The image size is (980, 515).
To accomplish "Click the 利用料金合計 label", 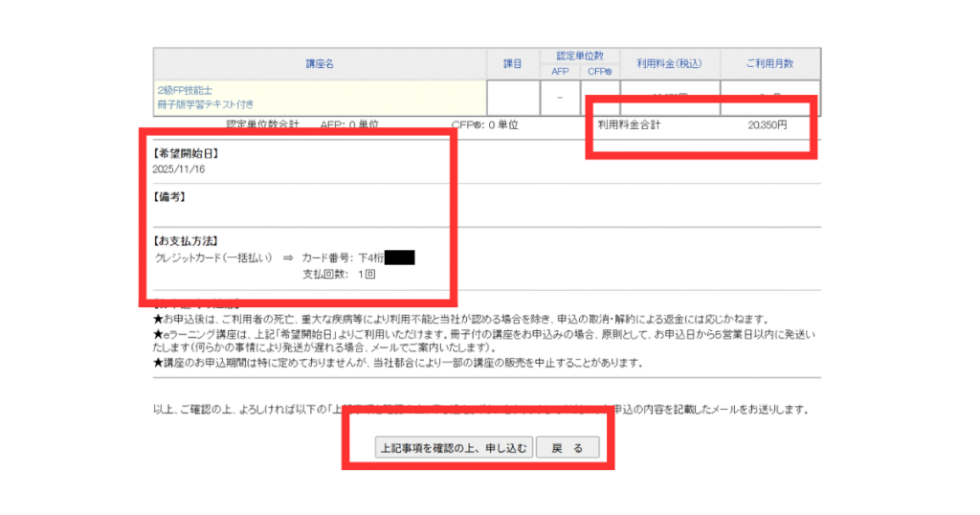I will coord(629,125).
